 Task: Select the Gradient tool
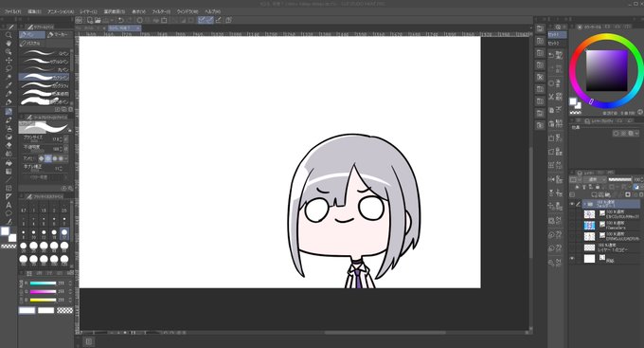pos(9,171)
